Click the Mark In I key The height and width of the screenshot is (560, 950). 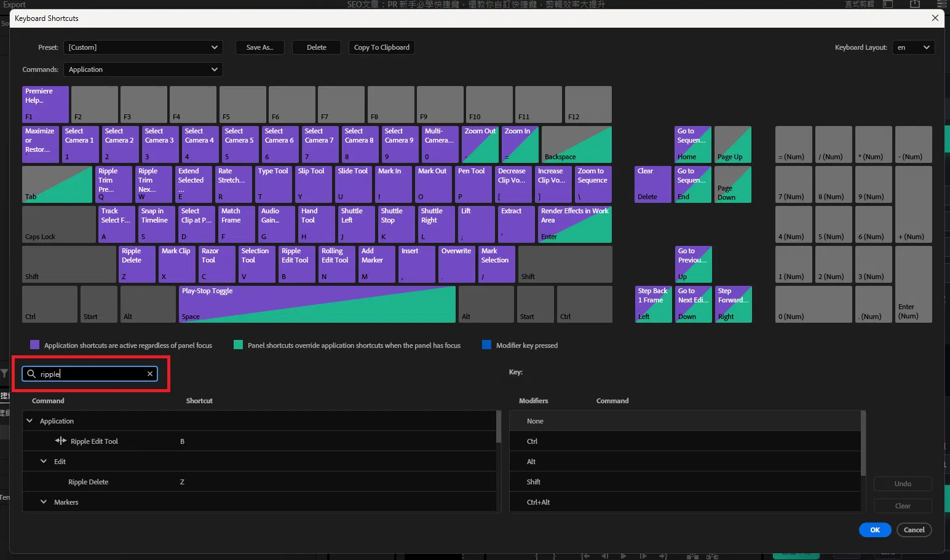(394, 184)
